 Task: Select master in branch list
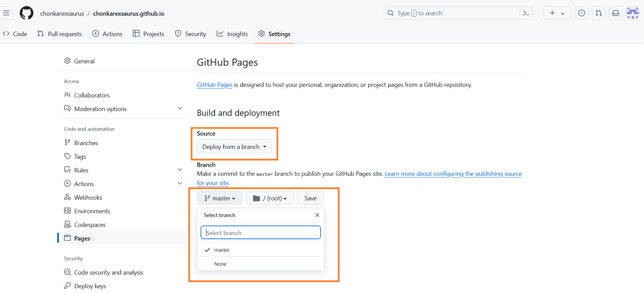click(x=261, y=250)
